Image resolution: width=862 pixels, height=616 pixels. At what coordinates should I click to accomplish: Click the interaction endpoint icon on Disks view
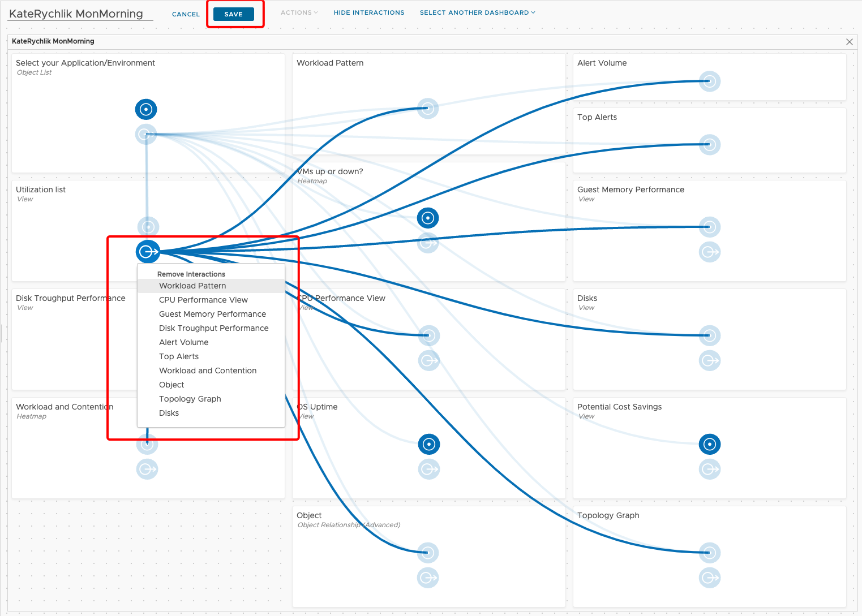(x=709, y=335)
